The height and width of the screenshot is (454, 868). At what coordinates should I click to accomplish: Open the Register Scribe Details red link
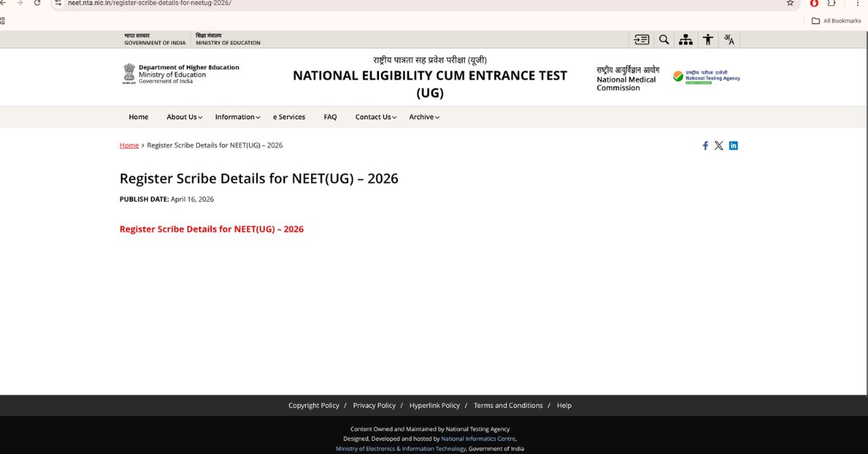(211, 229)
